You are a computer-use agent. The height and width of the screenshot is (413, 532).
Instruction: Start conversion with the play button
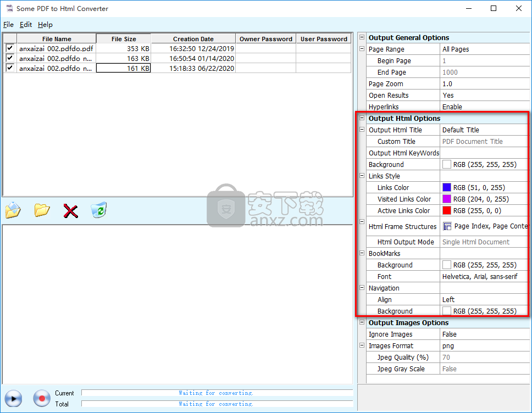click(x=13, y=398)
